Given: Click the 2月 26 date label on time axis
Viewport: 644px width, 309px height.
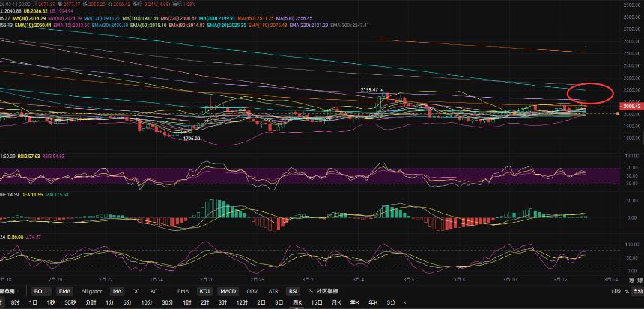Looking at the screenshot, I should coord(205,278).
